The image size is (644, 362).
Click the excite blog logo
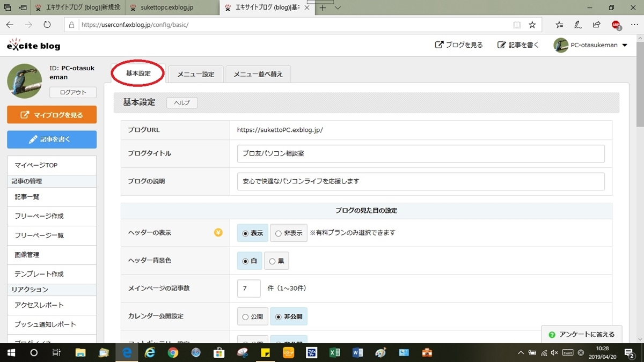[33, 45]
